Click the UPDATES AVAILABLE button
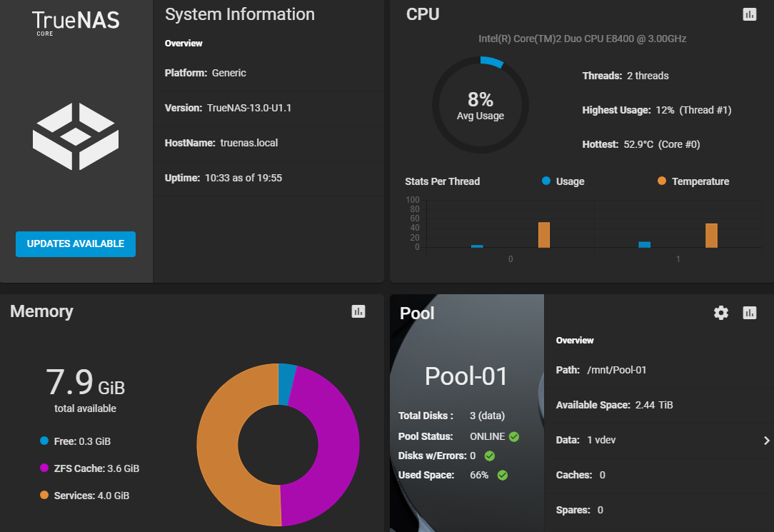 (x=76, y=244)
